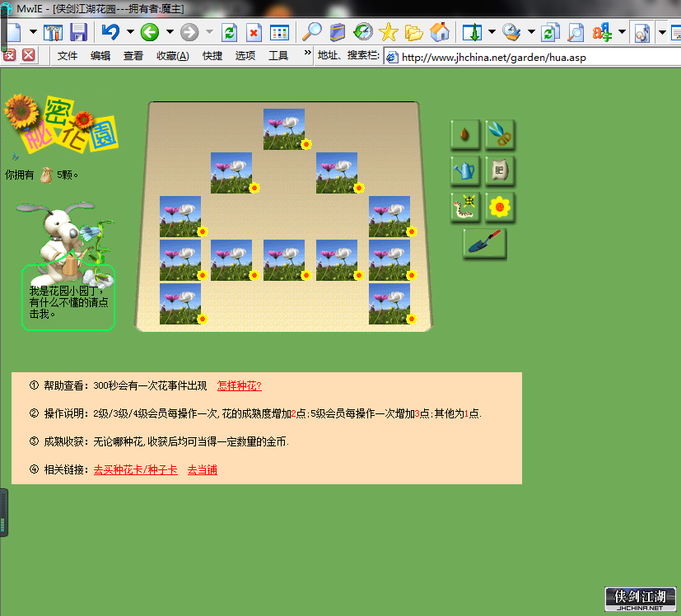
Task: Click the tile windows grid icon
Action: (279, 32)
